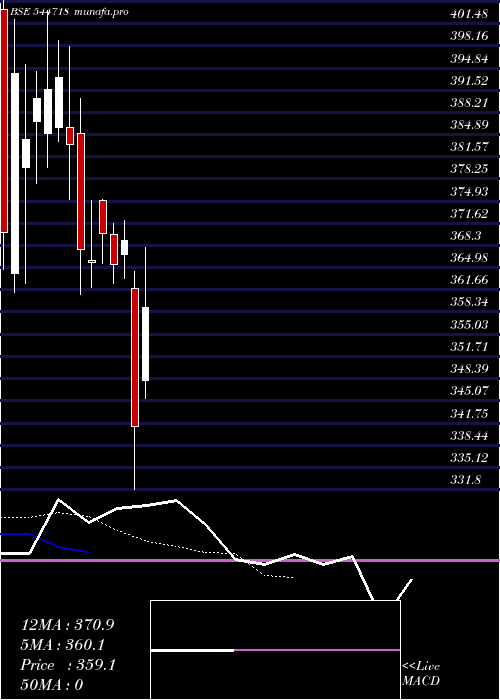Click the magenta MACD zero line
The image size is (500, 700).
[250, 560]
